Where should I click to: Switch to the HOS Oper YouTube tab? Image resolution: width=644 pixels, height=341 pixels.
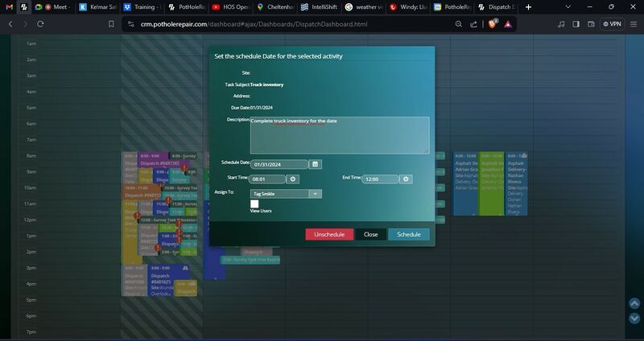230,7
